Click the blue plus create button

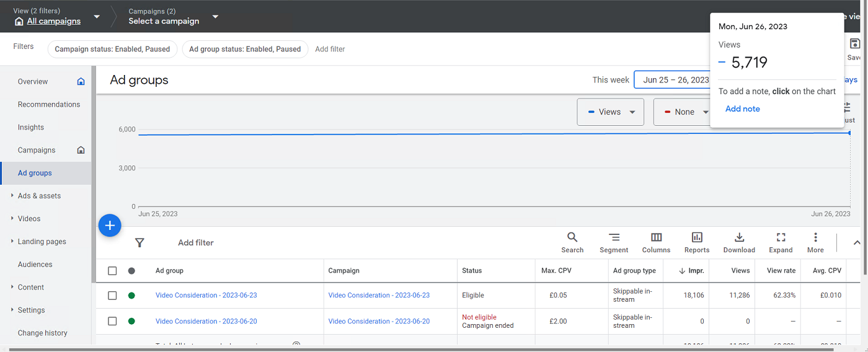[110, 226]
